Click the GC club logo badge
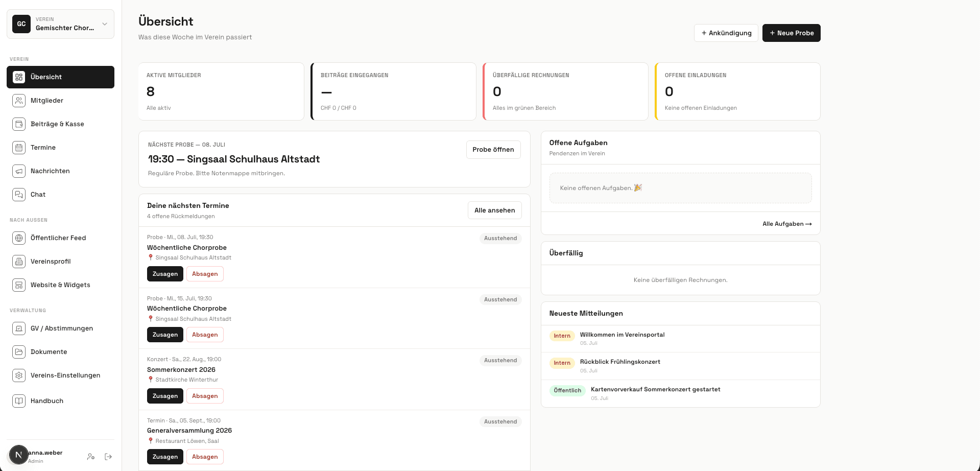Image resolution: width=980 pixels, height=471 pixels. coord(21,24)
